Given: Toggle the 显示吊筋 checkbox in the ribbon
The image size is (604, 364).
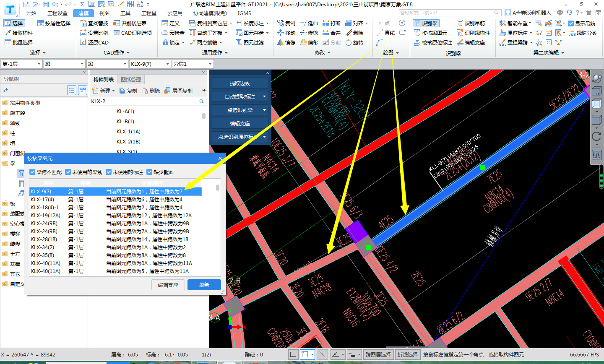Looking at the screenshot, I should pos(571,23).
